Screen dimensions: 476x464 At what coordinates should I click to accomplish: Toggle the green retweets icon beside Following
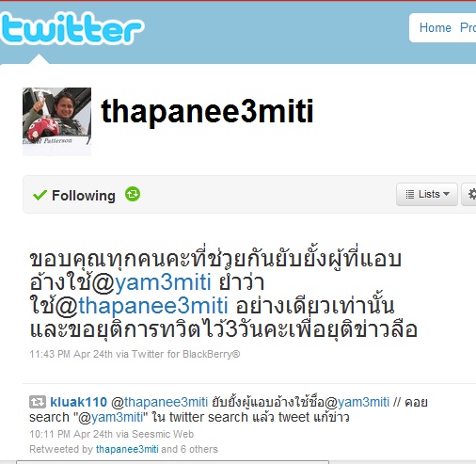coord(133,194)
